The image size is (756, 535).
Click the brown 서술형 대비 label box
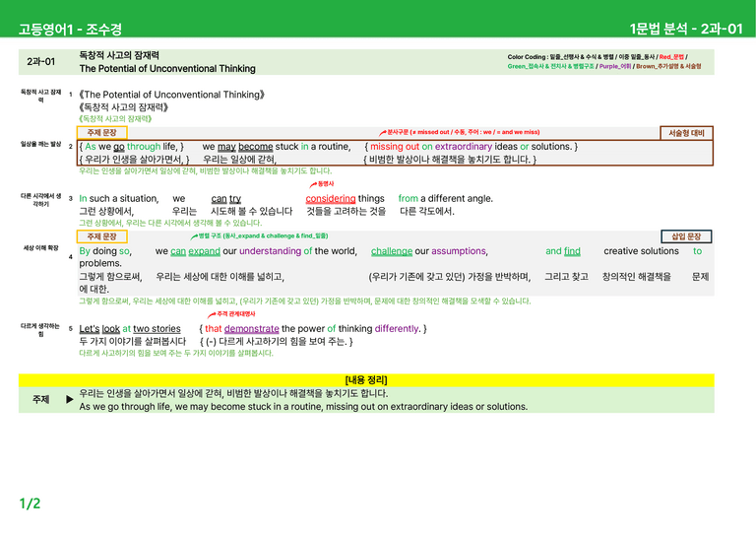pos(686,133)
